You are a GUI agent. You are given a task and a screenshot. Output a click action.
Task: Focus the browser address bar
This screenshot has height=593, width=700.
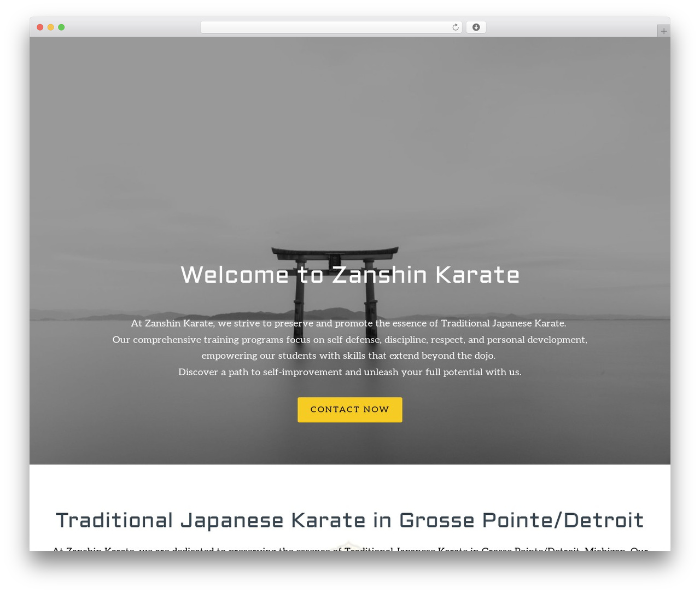coord(331,27)
